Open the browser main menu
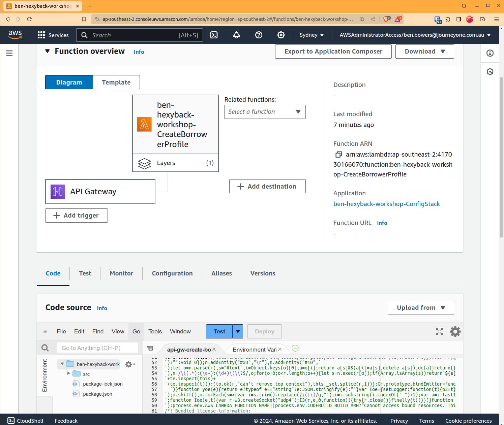This screenshot has height=425, width=504. point(497,19)
